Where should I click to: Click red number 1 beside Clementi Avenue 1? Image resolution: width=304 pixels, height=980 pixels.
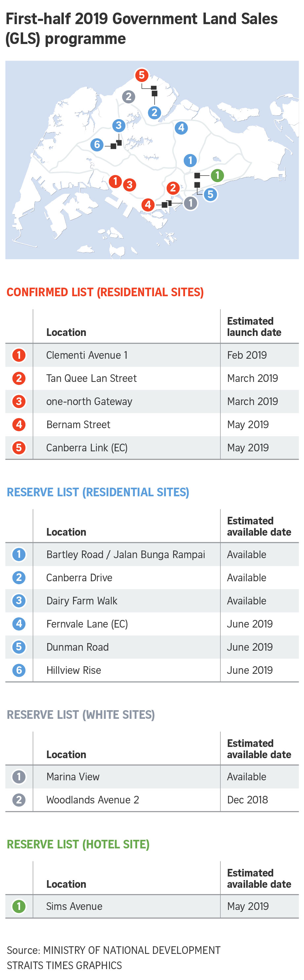click(19, 355)
